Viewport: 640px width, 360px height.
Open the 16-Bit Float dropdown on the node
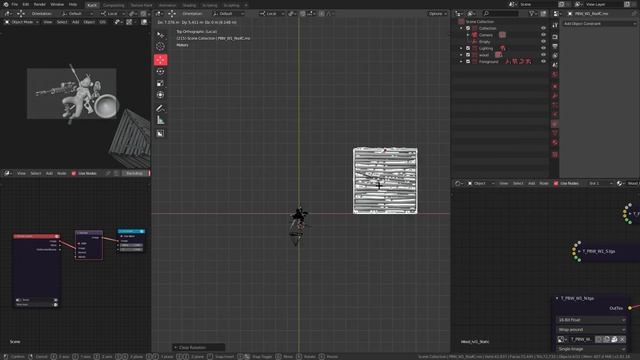[x=591, y=320]
